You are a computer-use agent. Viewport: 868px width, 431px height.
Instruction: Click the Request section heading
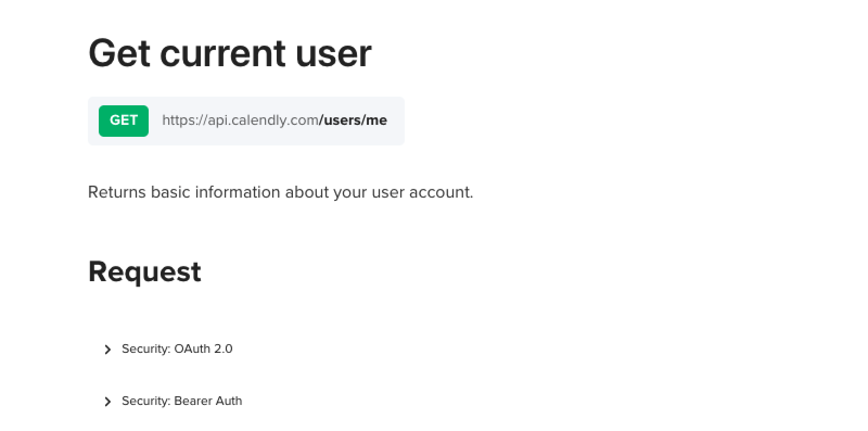click(145, 271)
